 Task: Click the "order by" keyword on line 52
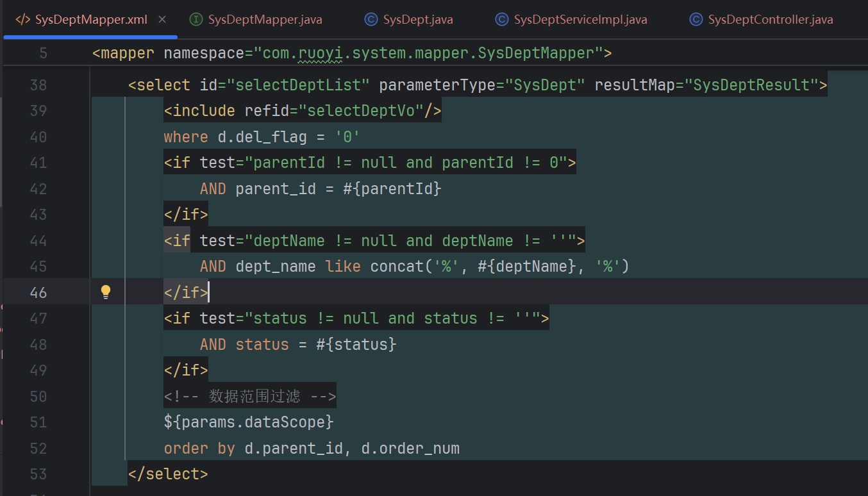[199, 448]
